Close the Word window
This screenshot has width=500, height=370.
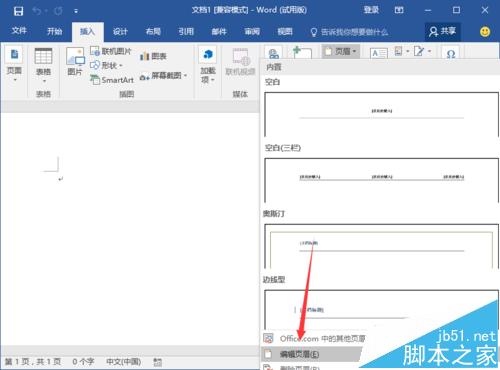(x=485, y=10)
